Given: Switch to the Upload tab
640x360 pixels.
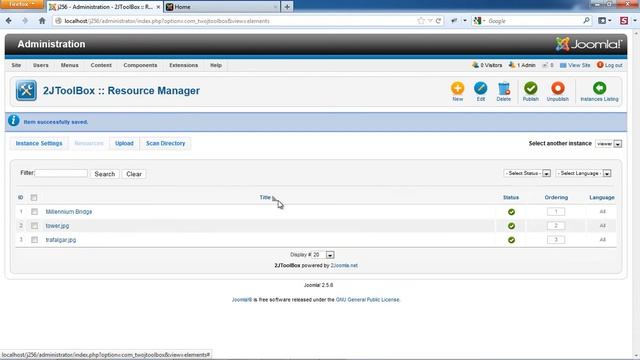Looking at the screenshot, I should tap(124, 144).
